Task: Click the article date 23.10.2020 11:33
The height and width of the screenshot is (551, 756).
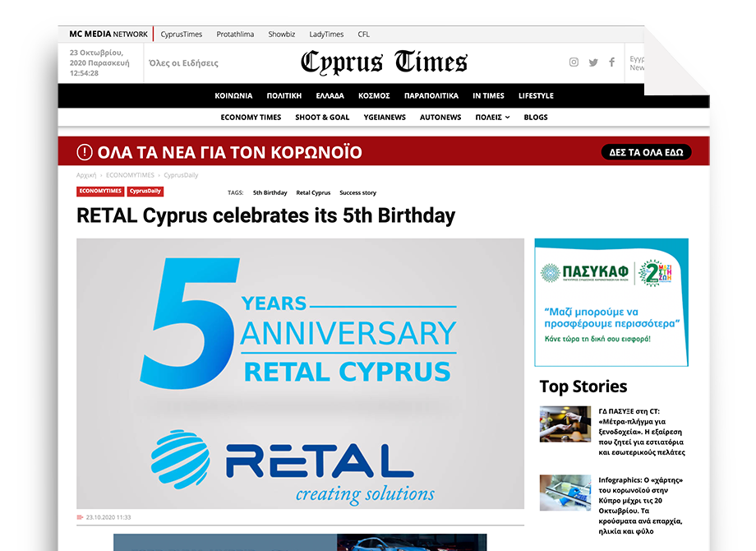Action: pyautogui.click(x=108, y=517)
